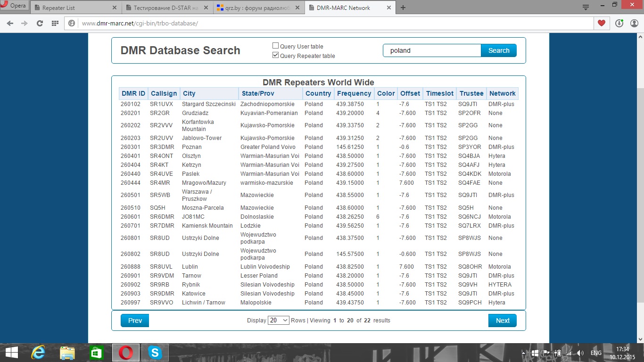Screen dimensions: 644x362
Task: Launch Skype from the taskbar
Action: tap(155, 353)
